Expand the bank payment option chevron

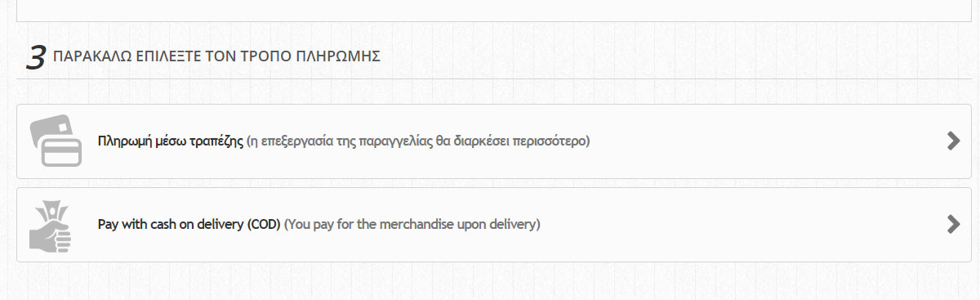[x=952, y=141]
